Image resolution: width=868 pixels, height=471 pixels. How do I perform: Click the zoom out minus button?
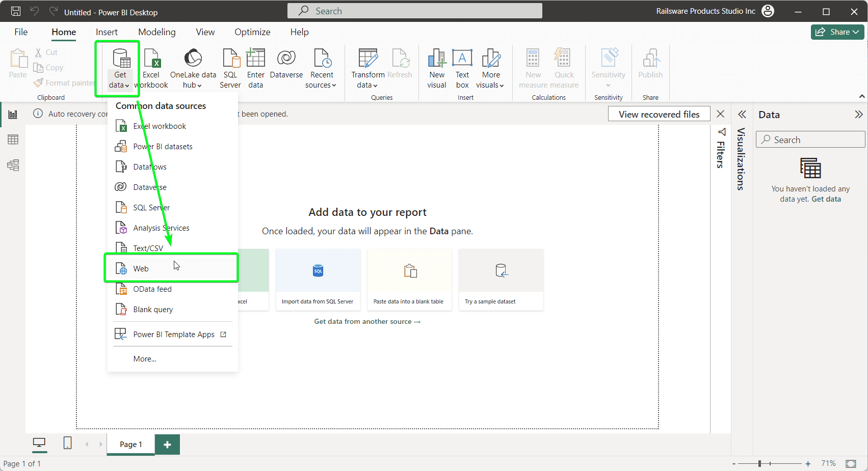coord(734,464)
